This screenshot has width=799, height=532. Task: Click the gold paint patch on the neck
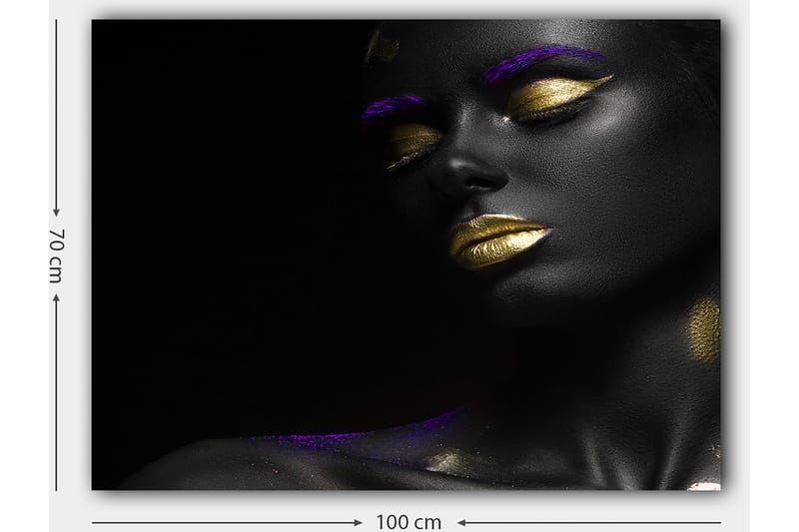(704, 330)
